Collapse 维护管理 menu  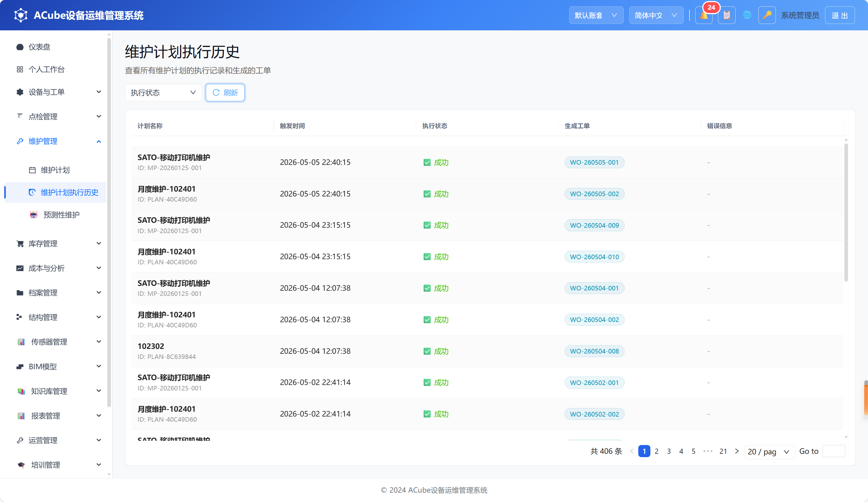tap(55, 141)
